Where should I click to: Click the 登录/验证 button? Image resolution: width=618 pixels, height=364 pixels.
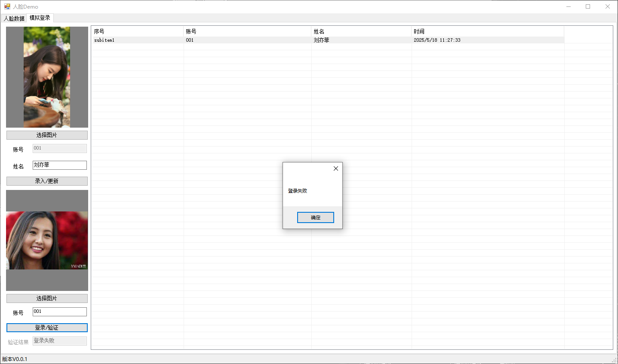coord(47,327)
